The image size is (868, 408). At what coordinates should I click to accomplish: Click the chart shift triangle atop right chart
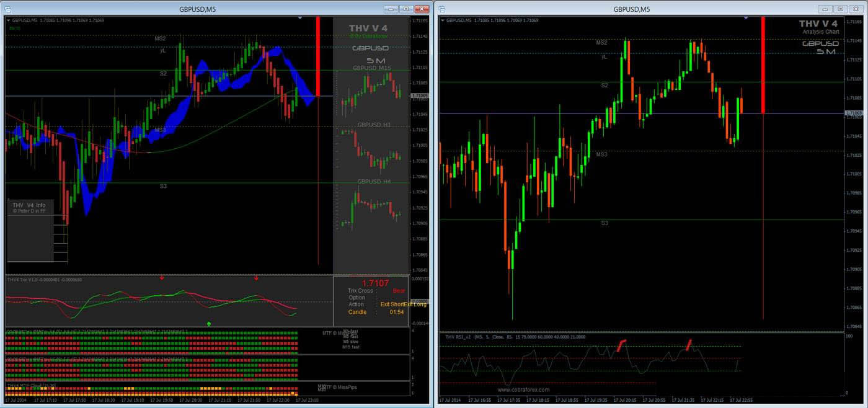[x=746, y=18]
